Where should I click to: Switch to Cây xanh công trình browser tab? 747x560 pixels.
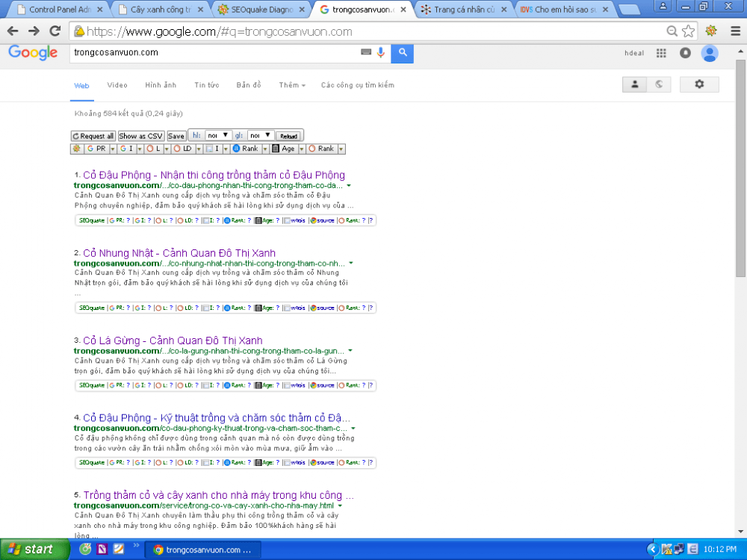(x=161, y=9)
